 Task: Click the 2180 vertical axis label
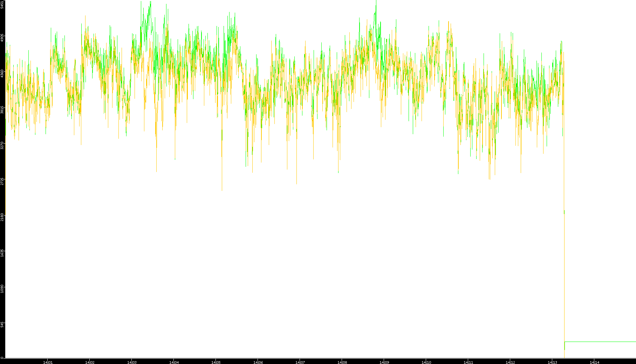click(2, 217)
